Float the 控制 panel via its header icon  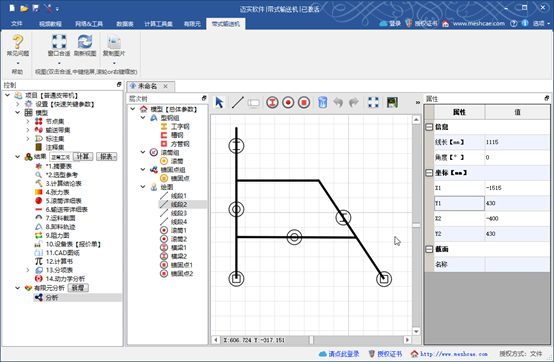(119, 85)
